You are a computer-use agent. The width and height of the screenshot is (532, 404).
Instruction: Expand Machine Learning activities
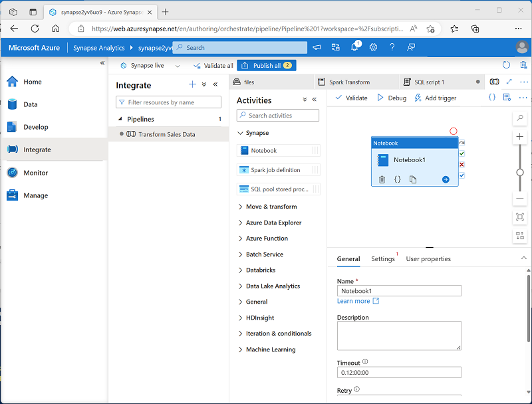pos(240,350)
